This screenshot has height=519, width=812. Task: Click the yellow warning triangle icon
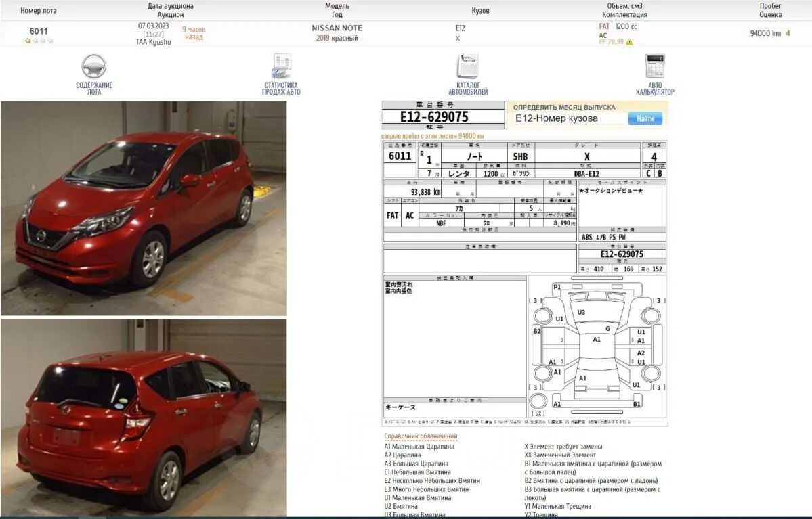[630, 42]
